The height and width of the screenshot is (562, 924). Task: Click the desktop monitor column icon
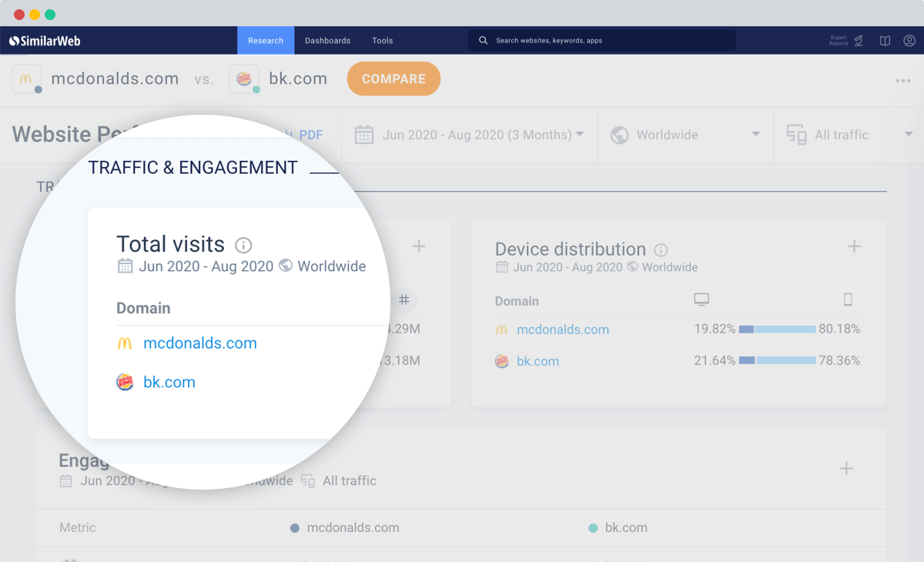point(701,299)
